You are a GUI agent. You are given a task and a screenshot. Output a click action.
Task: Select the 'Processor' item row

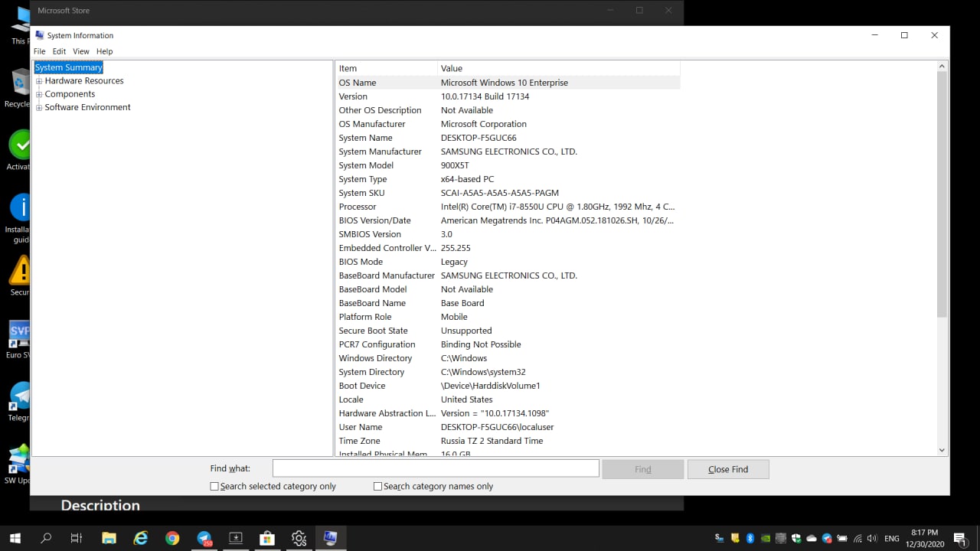click(508, 207)
